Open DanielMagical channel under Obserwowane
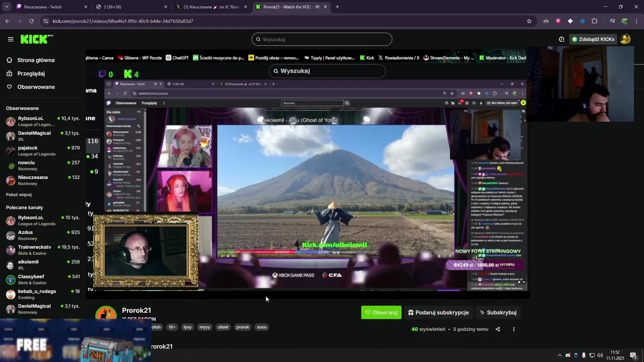 [x=43, y=136]
